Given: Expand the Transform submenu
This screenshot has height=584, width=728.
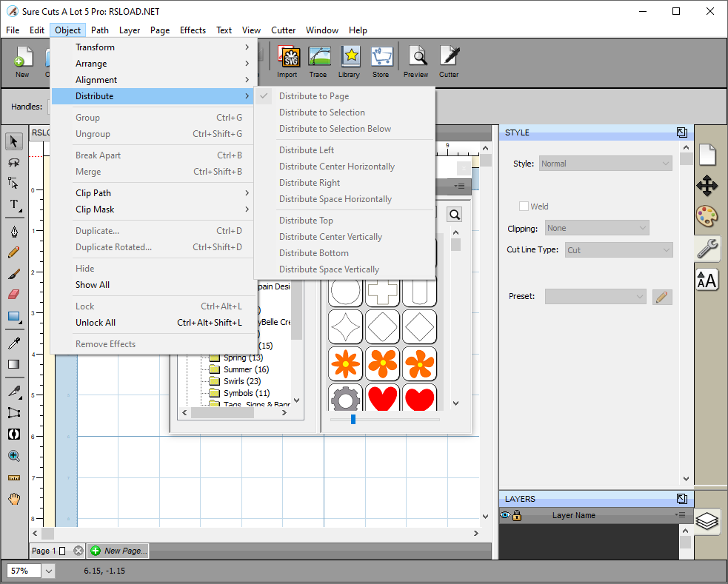Looking at the screenshot, I should [153, 47].
